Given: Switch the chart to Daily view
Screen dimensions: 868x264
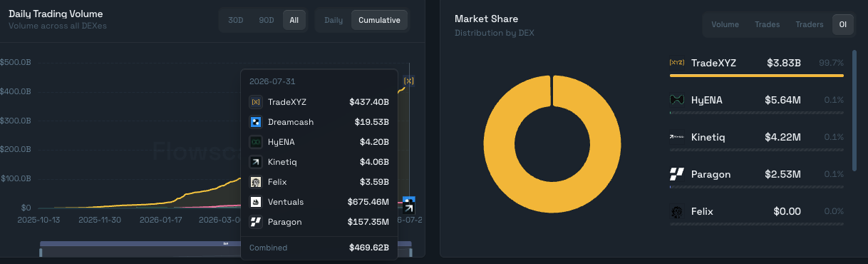Looking at the screenshot, I should [334, 20].
